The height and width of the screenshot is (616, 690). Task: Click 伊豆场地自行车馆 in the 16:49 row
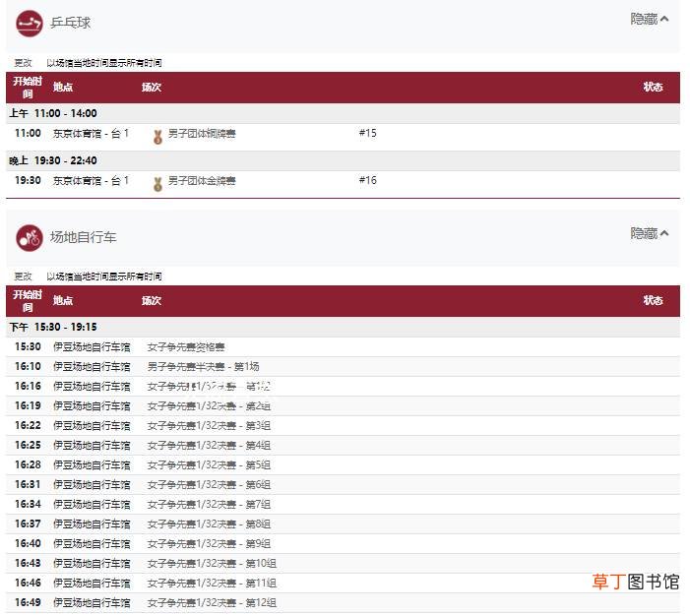pos(92,602)
